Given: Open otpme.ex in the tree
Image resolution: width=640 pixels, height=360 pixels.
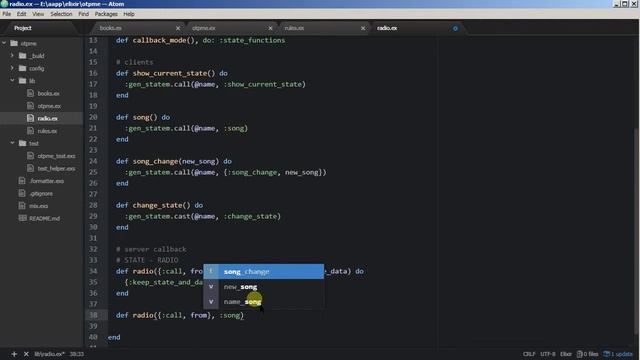Looking at the screenshot, I should (49, 106).
